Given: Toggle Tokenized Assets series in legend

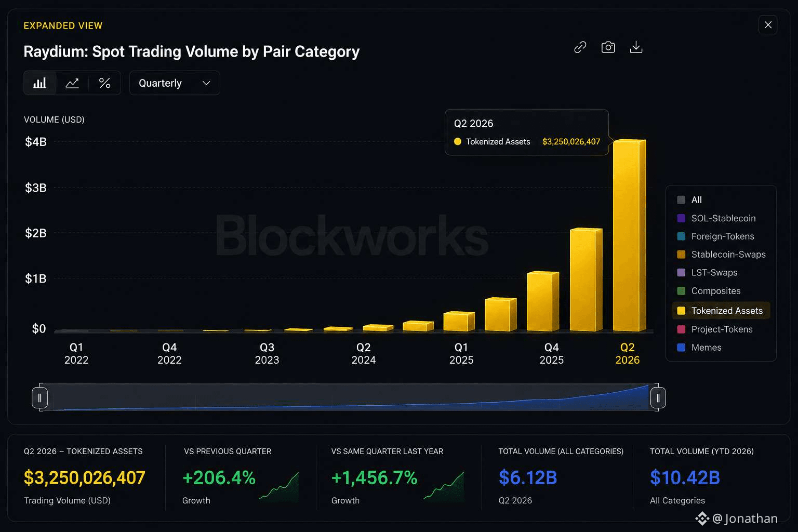Looking at the screenshot, I should click(x=721, y=311).
